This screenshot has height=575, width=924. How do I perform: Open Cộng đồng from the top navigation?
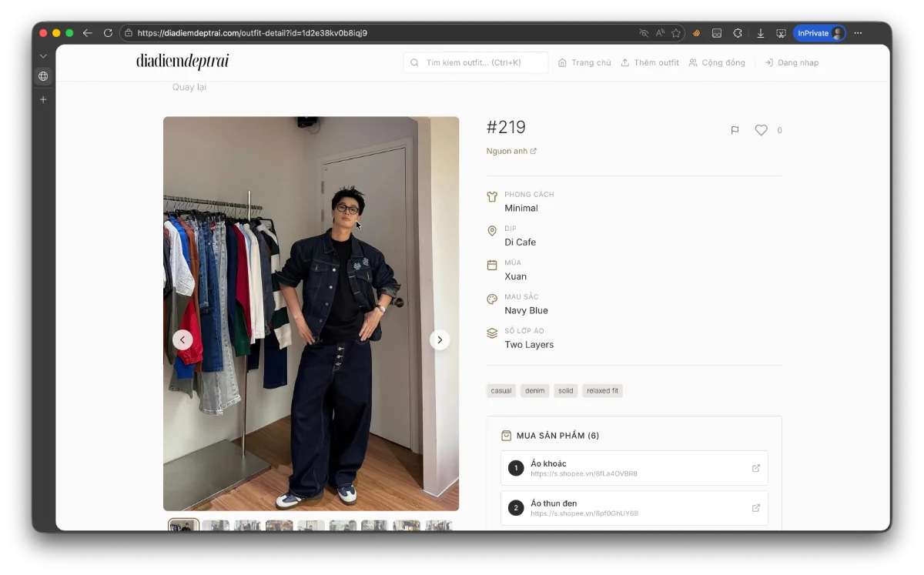[x=717, y=62]
